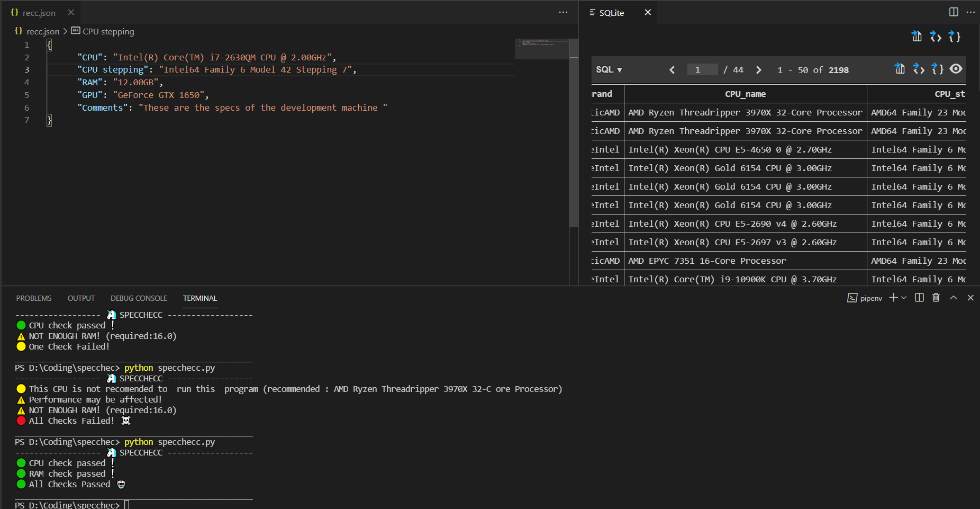The width and height of the screenshot is (980, 509).
Task: Split the SQLite editor to the right
Action: click(x=954, y=12)
